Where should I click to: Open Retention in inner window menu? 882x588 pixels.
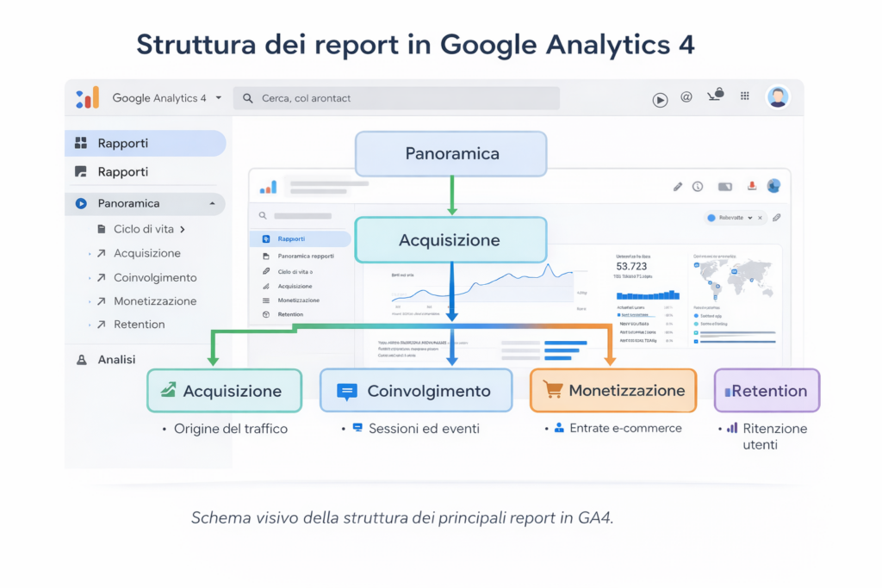(290, 315)
